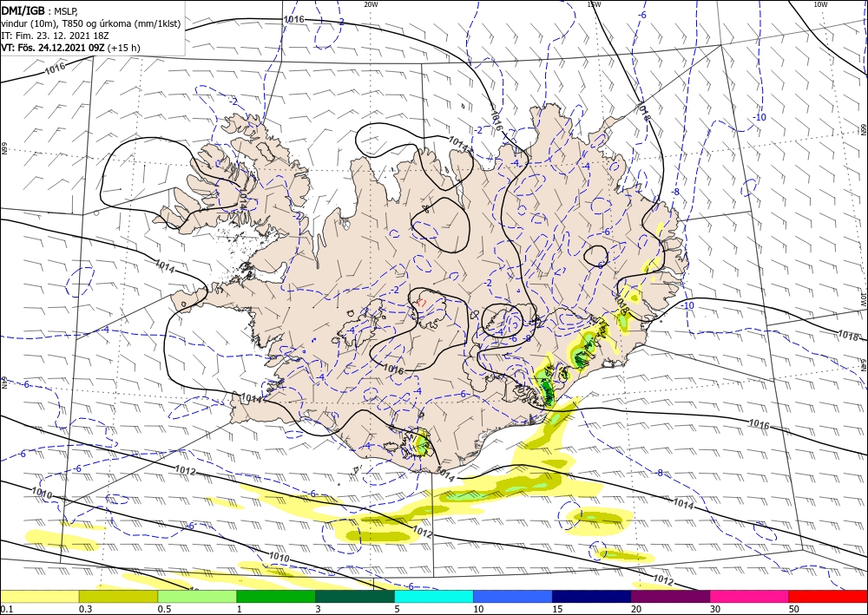The image size is (868, 615).
Task: Click the '50' legend value
Action: click(794, 609)
